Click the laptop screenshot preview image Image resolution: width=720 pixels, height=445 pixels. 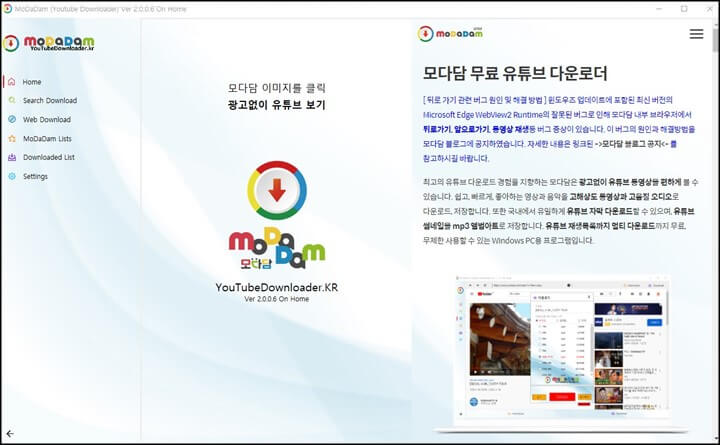click(561, 354)
